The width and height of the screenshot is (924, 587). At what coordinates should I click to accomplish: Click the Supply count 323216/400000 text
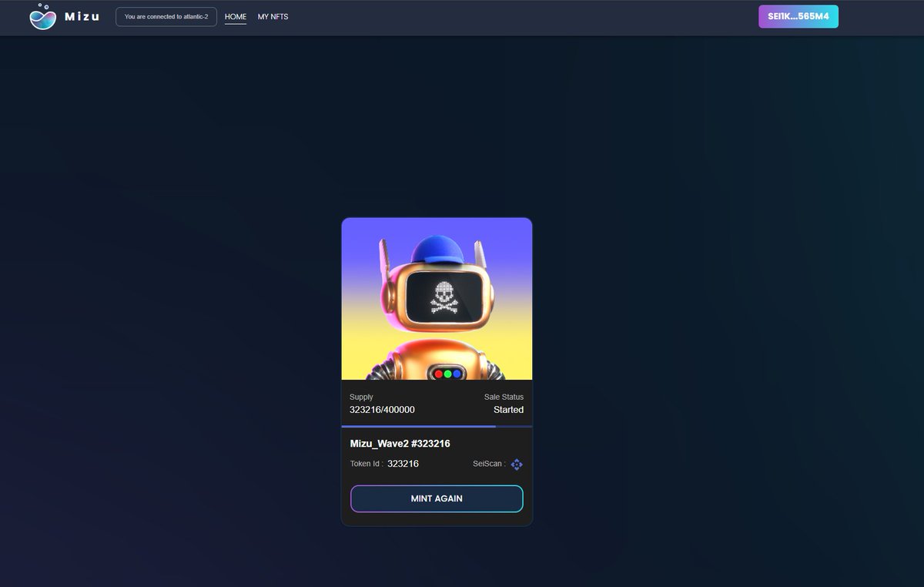click(381, 410)
